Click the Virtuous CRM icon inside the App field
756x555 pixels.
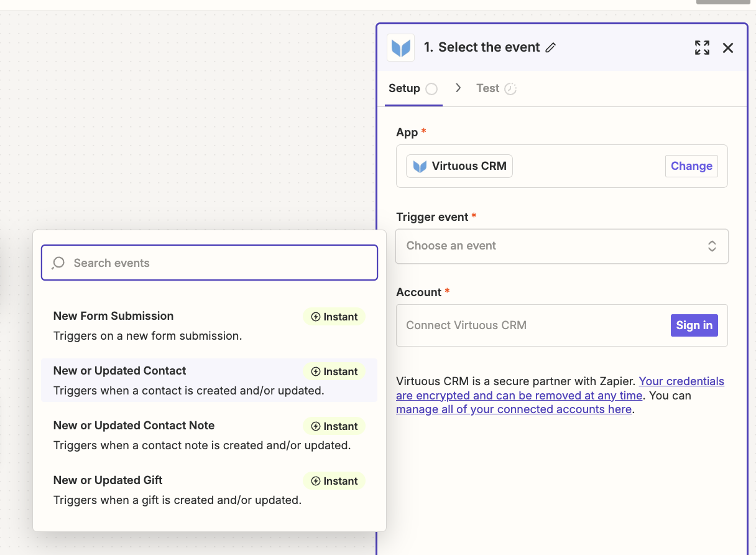420,166
